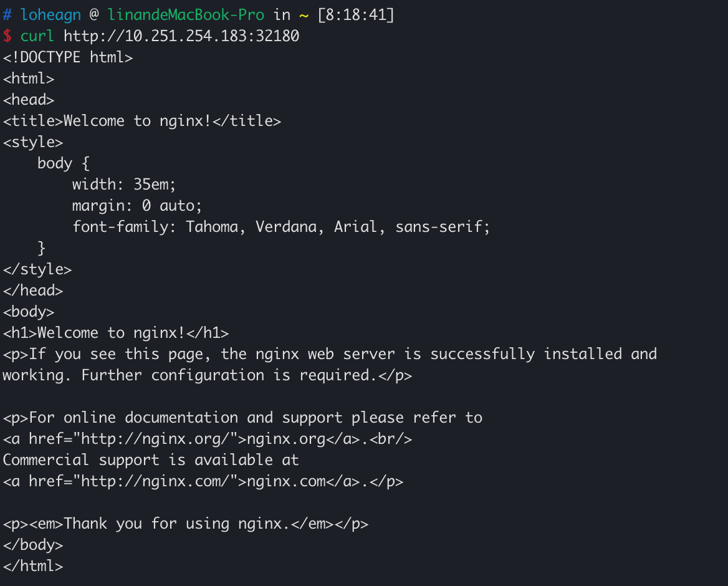Click the opening <style> tag line

tap(33, 142)
